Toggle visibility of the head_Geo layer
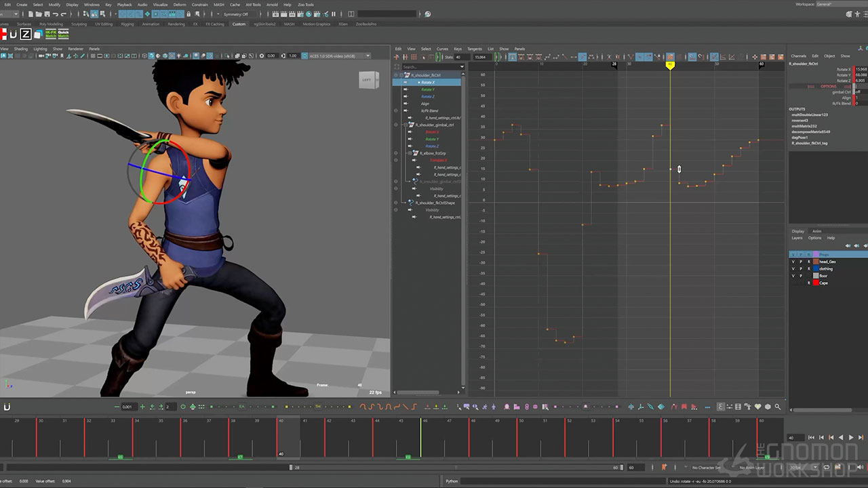868x488 pixels. coord(793,262)
